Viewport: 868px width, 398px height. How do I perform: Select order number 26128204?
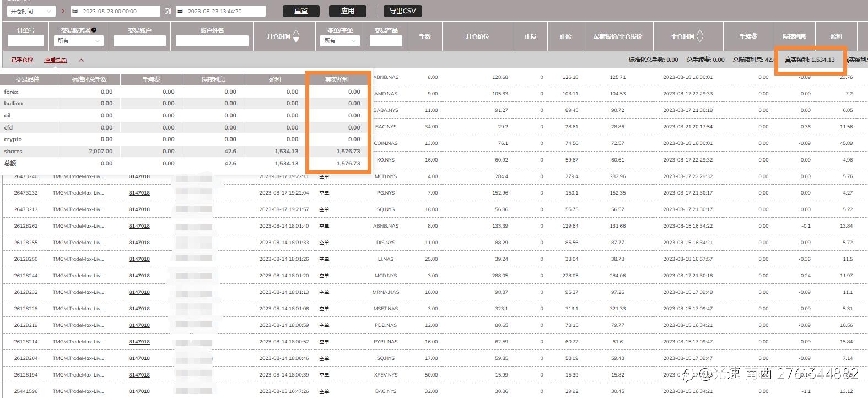click(26, 358)
